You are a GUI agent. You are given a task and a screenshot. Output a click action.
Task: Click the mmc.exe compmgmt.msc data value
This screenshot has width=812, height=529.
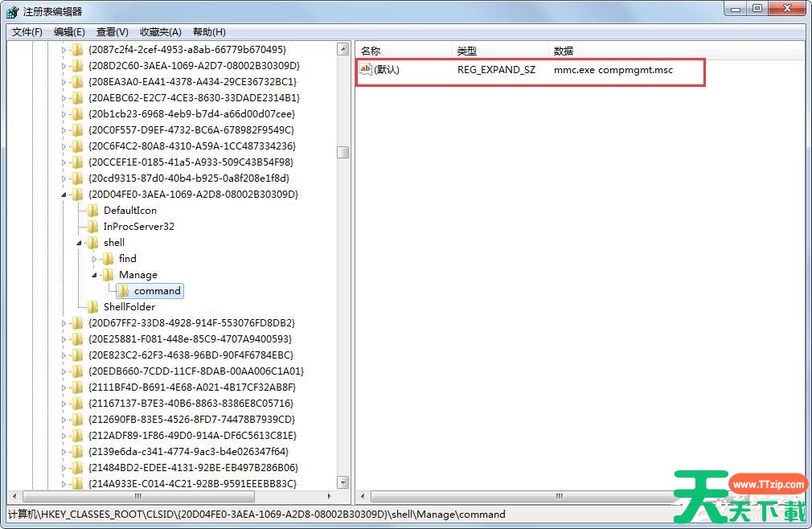coord(613,69)
